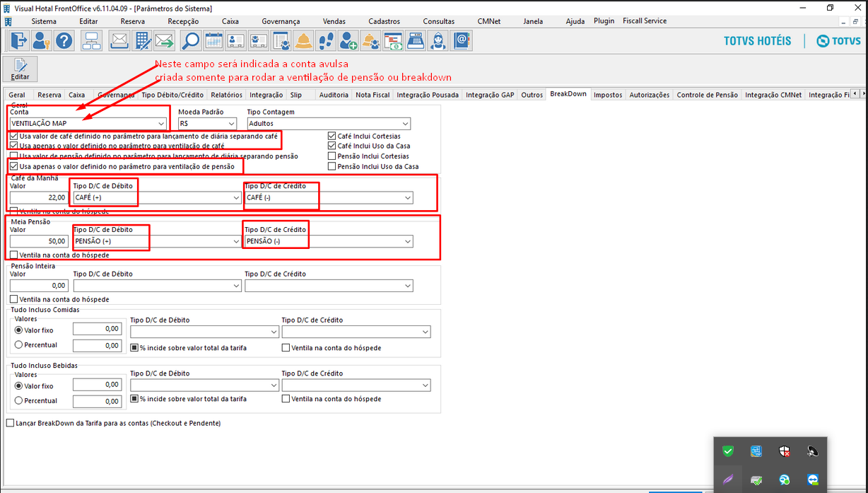Open the calendar toolbar icon
868x493 pixels.
[213, 40]
